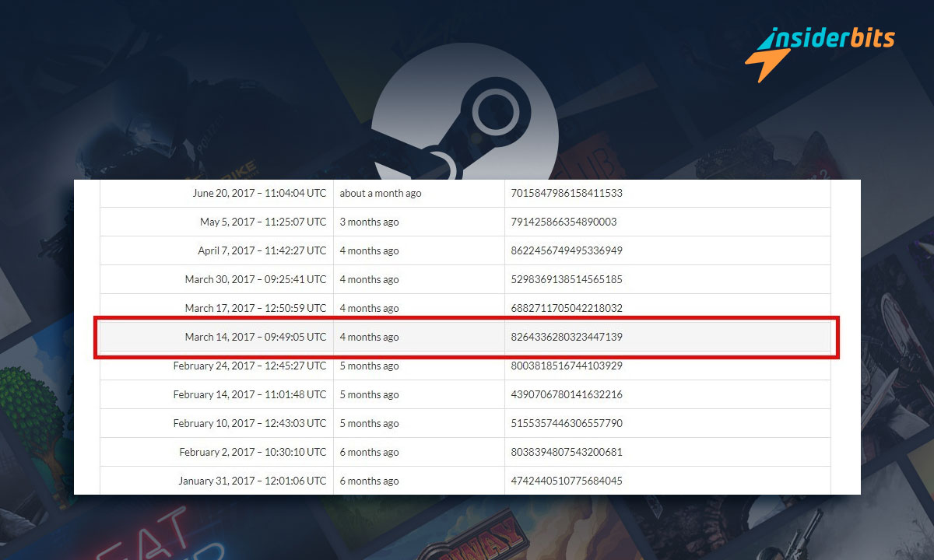Select the April 7, 2017 date cell
The image size is (934, 560).
click(x=262, y=250)
